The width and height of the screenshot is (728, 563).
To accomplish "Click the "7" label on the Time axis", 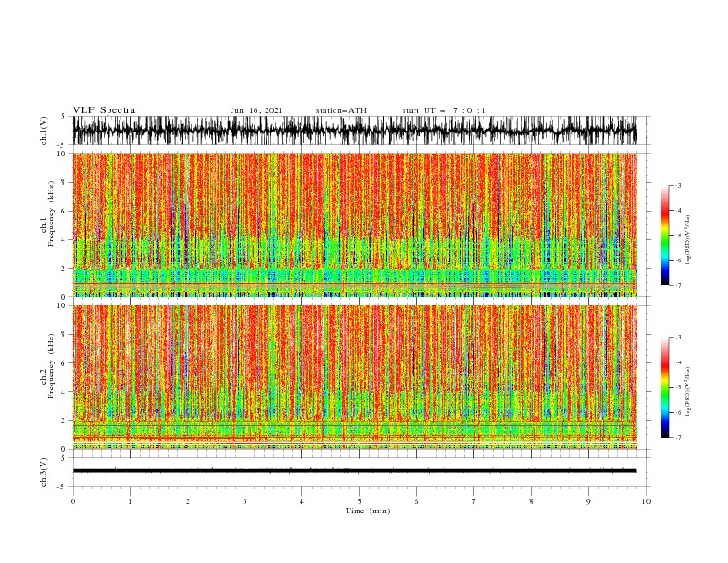I will [x=474, y=501].
